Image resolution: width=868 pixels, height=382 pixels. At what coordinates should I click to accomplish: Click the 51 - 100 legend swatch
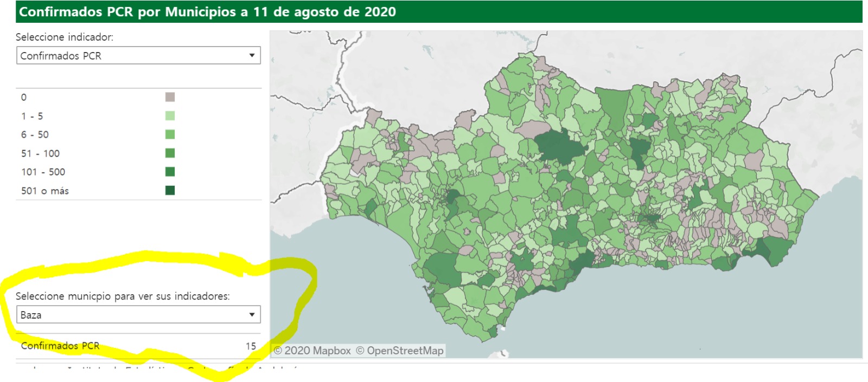pos(170,153)
